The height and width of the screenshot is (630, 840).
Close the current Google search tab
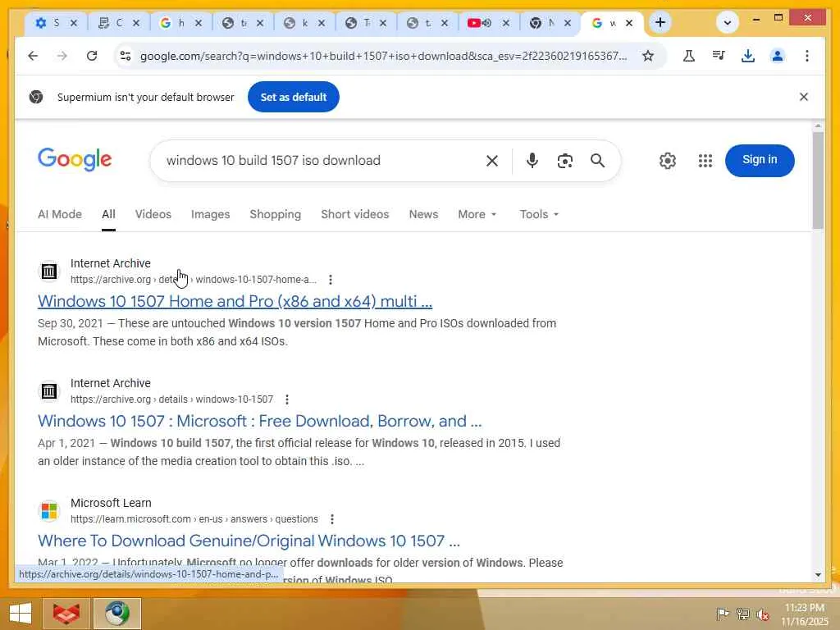629,23
